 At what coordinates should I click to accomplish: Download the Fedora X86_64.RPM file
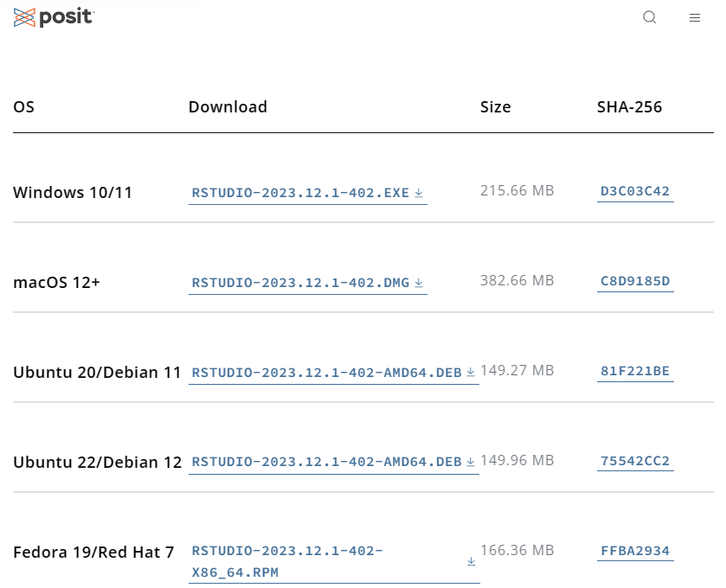tap(286, 561)
